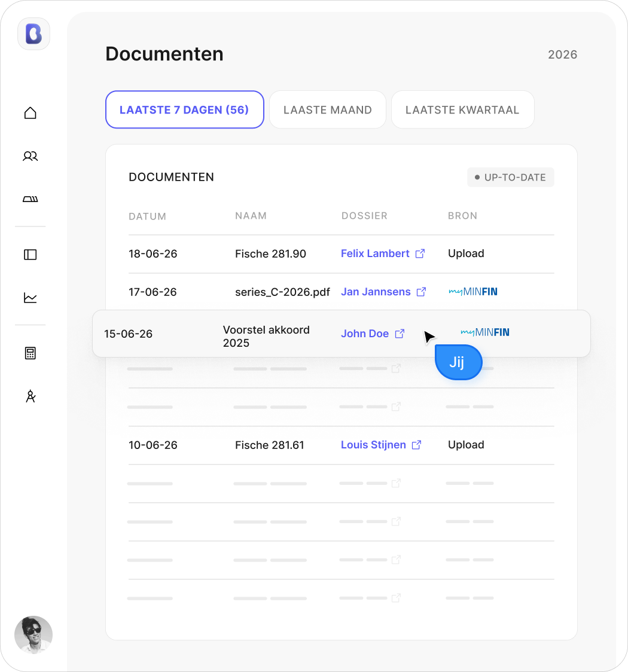
Task: Open the Louis Stijnen dossier link
Action: (373, 445)
